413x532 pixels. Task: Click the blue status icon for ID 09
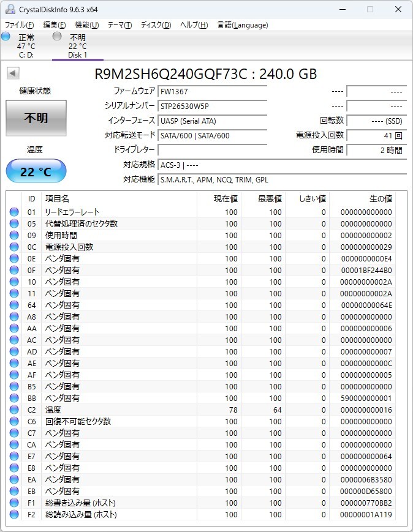[x=14, y=235]
